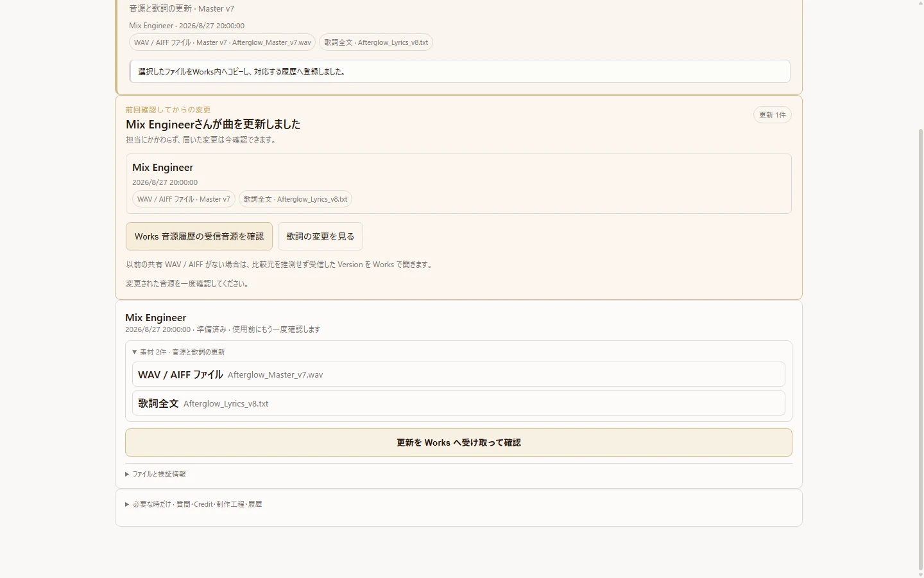
Task: Click the note beginning 以前の共有 WAV / AIFF がない場合は
Action: click(280, 265)
